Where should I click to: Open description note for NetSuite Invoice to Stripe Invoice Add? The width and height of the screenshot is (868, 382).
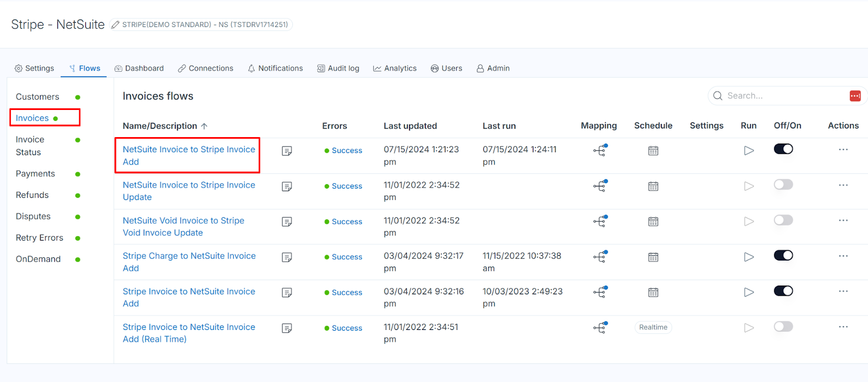[x=287, y=151]
